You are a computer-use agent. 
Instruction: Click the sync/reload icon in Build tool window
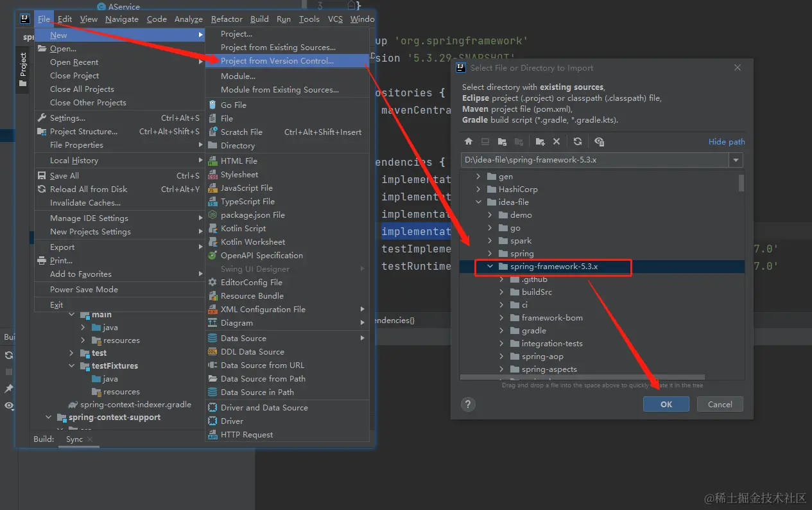tap(9, 355)
